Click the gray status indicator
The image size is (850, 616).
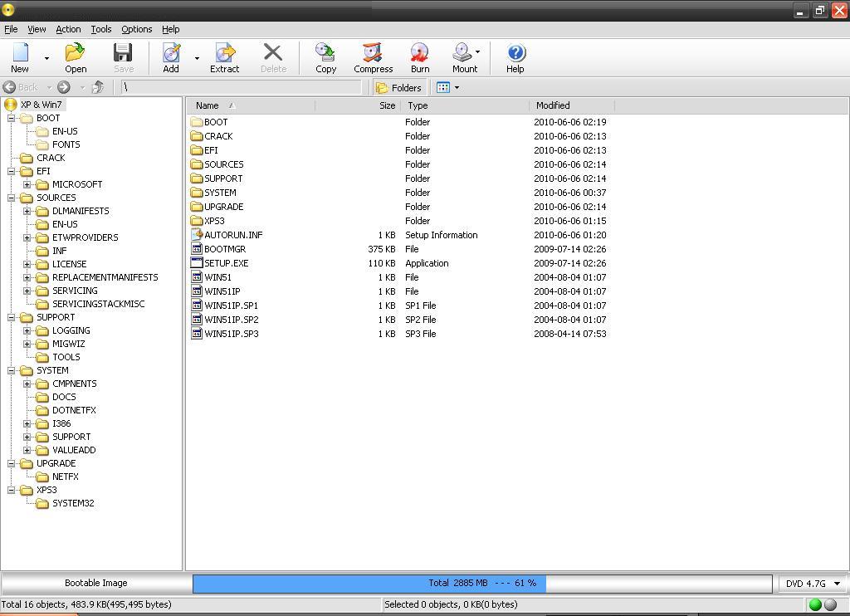830,604
